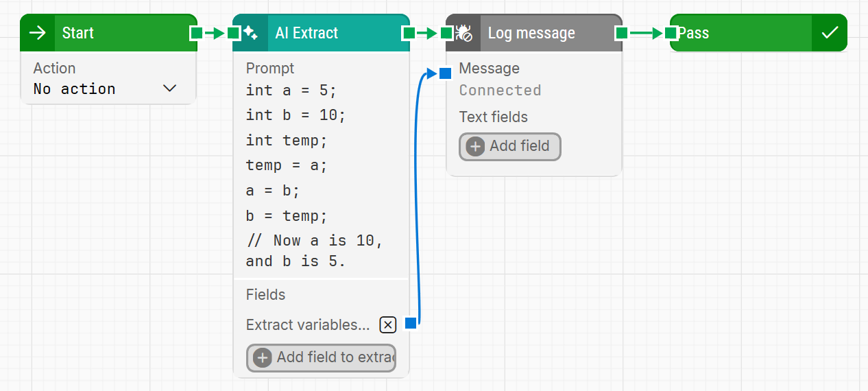Click into the Prompt code text area
The height and width of the screenshot is (391, 868).
tap(321, 175)
